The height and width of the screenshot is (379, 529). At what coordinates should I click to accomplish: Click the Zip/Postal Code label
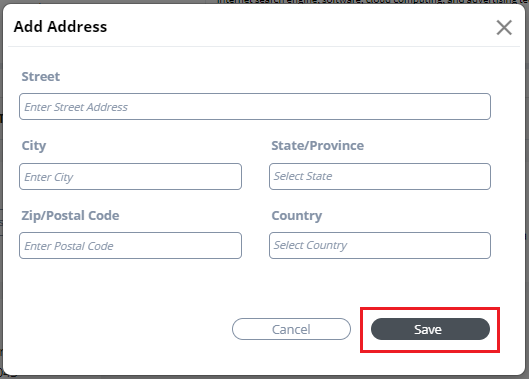click(70, 216)
